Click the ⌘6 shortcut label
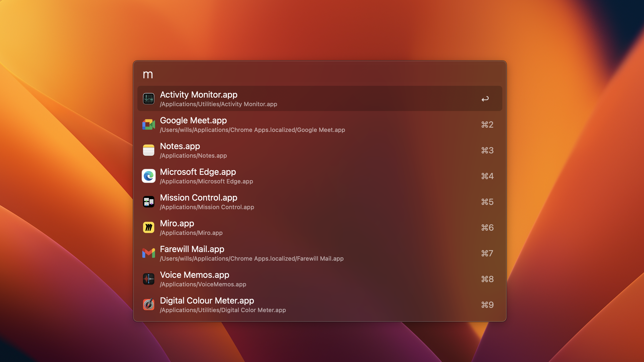Image resolution: width=644 pixels, height=362 pixels. pyautogui.click(x=487, y=228)
